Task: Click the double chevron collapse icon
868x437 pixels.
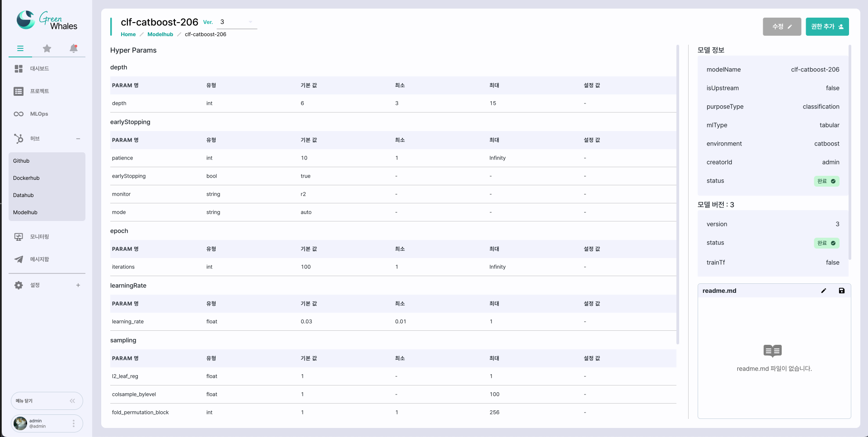Action: (72, 401)
